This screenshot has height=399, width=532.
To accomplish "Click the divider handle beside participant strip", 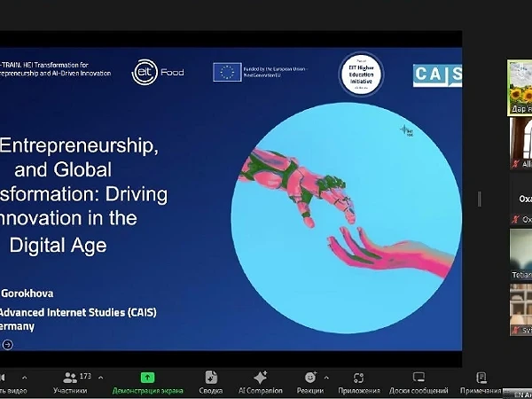I will click(480, 199).
